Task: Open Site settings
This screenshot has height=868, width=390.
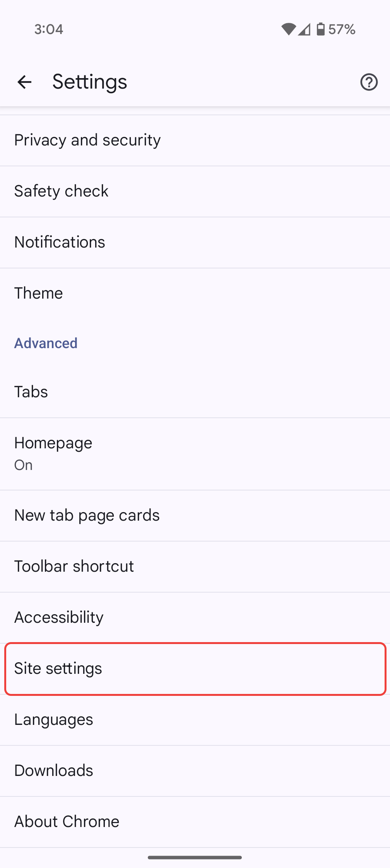Action: 195,668
